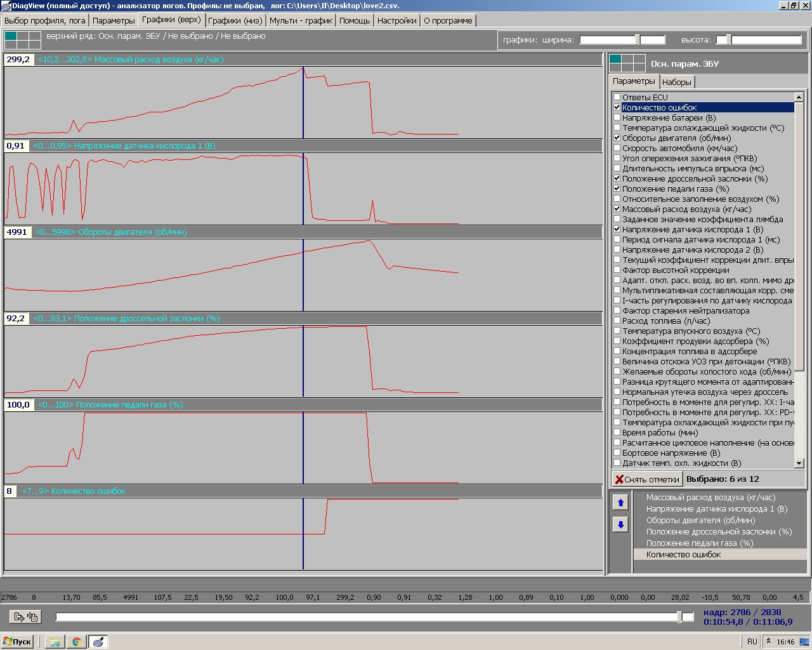The image size is (812, 650).
Task: Open the Мульти - график tab
Action: [x=301, y=20]
